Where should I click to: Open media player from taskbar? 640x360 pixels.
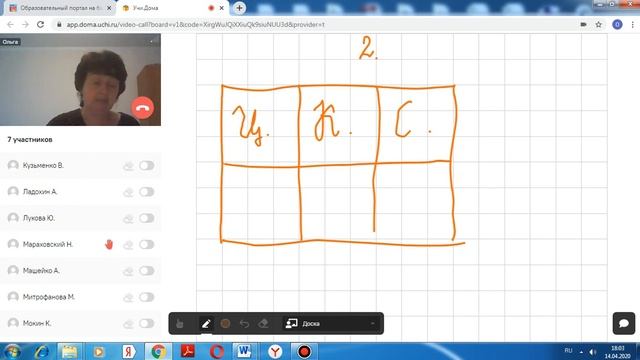pos(98,351)
